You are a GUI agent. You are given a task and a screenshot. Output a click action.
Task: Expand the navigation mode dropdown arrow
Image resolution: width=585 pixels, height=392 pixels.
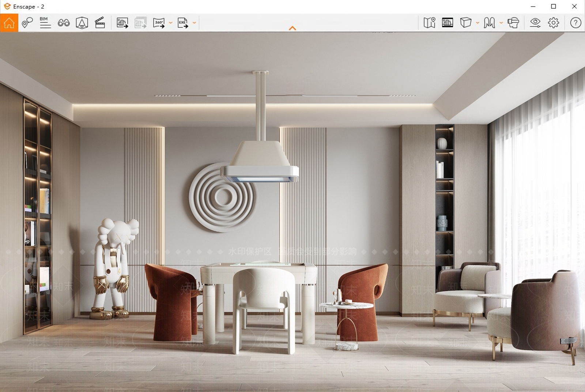tap(501, 23)
